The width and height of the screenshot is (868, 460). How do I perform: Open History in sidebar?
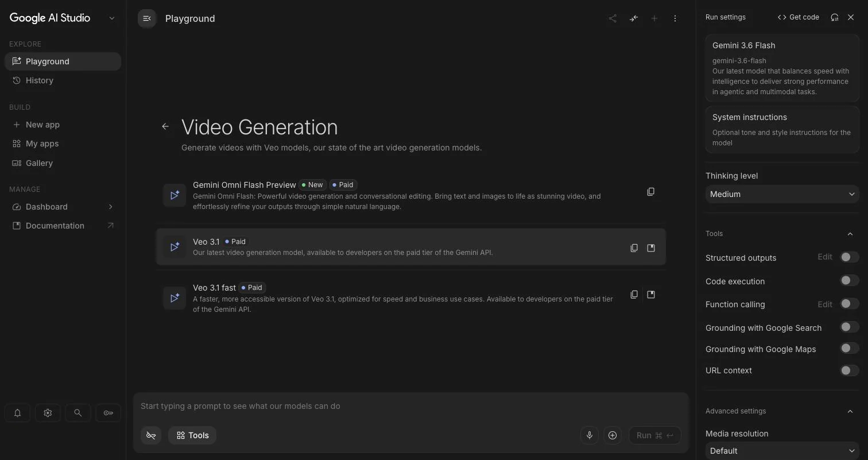pos(63,80)
